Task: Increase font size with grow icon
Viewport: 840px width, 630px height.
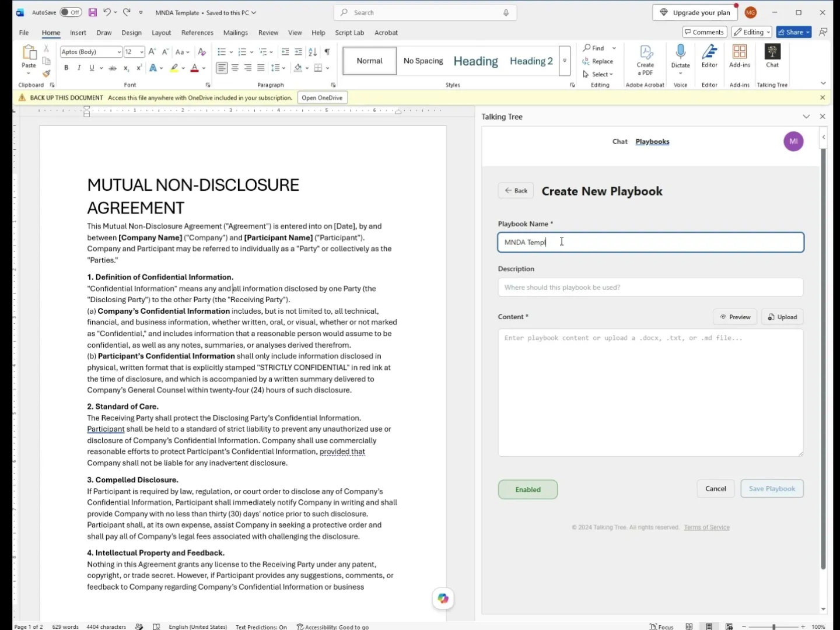Action: tap(152, 52)
